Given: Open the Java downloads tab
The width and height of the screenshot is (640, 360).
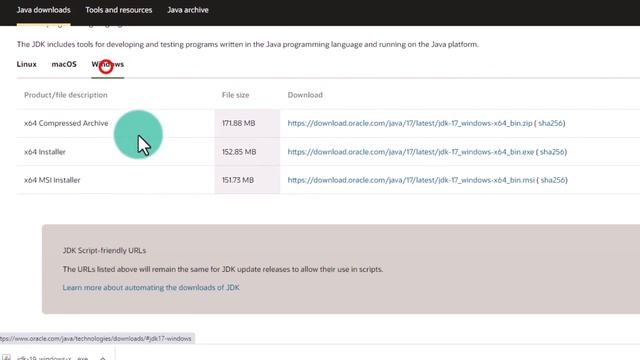Looking at the screenshot, I should 43,10.
